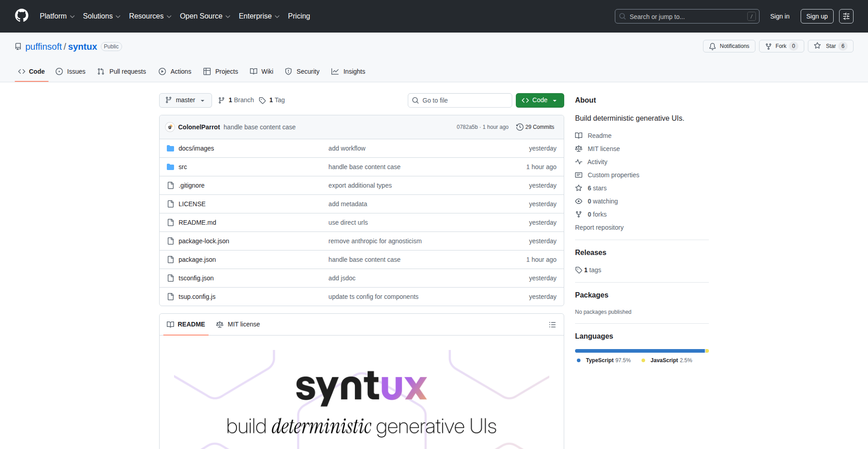This screenshot has height=449, width=868.
Task: Click the commit history clock icon near 29 Commits
Action: click(519, 127)
